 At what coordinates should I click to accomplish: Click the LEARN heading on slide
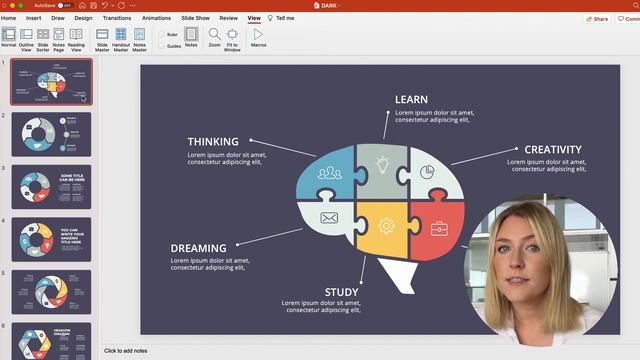(411, 100)
